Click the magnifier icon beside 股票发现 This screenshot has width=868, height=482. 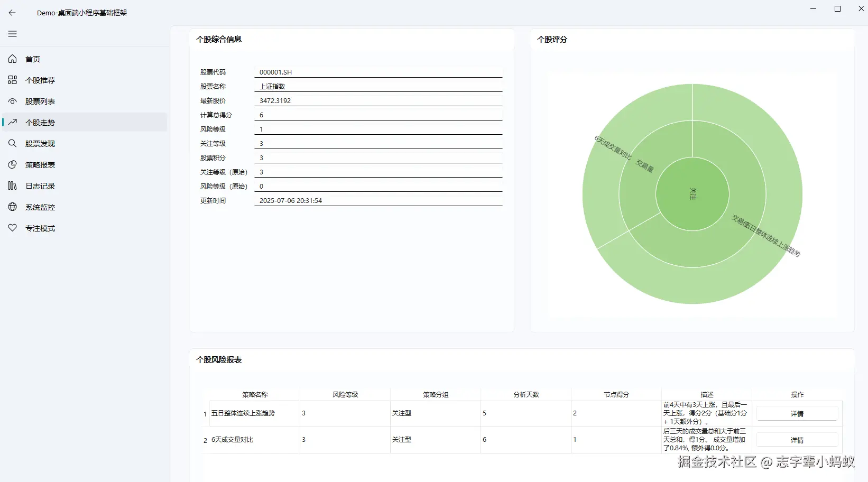click(x=12, y=143)
